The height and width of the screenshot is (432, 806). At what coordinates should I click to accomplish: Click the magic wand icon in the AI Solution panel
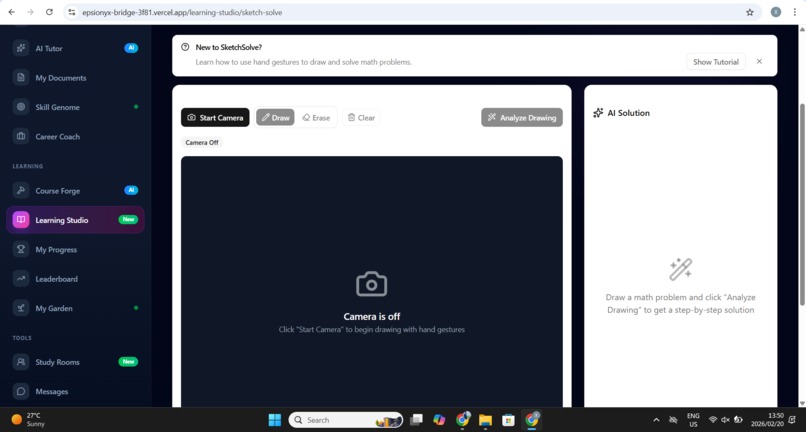pos(681,269)
